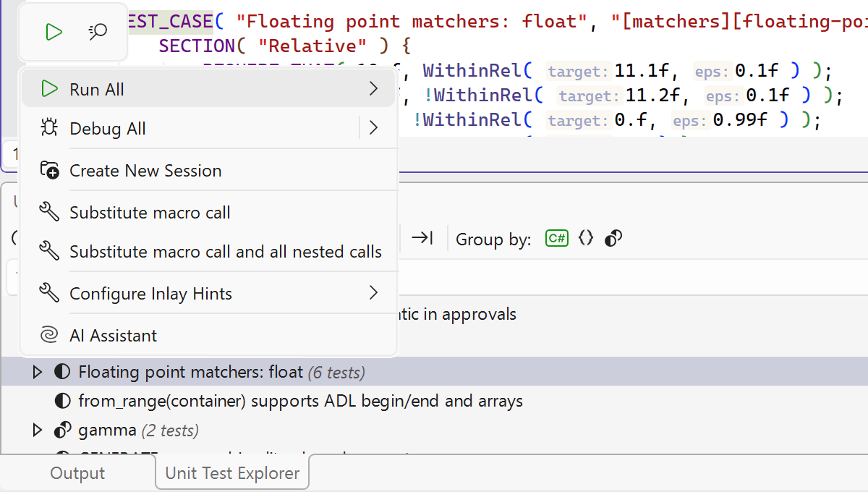Click the Inspect magnifier icon beside Run

pyautogui.click(x=98, y=32)
